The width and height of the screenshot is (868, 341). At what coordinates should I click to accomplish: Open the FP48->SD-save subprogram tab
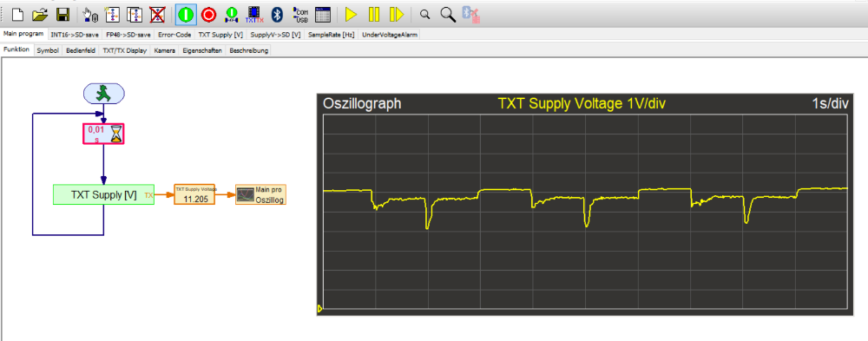pyautogui.click(x=128, y=35)
